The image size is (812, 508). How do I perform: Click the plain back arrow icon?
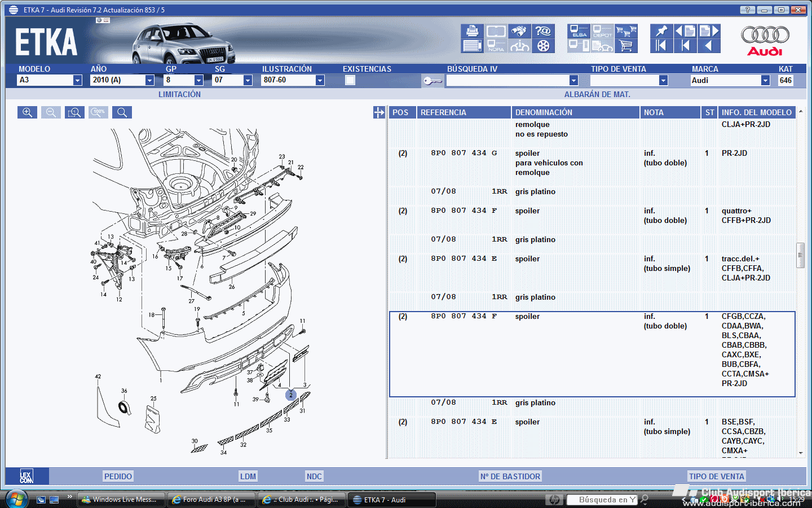tap(709, 46)
